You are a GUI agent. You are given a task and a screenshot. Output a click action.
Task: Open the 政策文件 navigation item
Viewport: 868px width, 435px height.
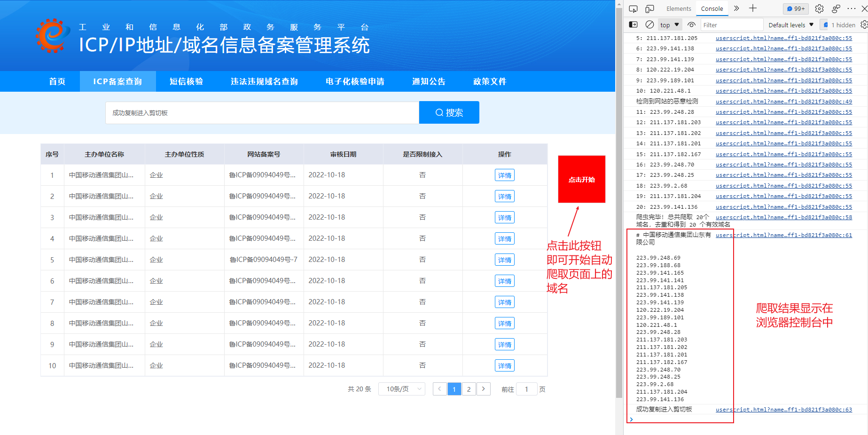[x=490, y=81]
